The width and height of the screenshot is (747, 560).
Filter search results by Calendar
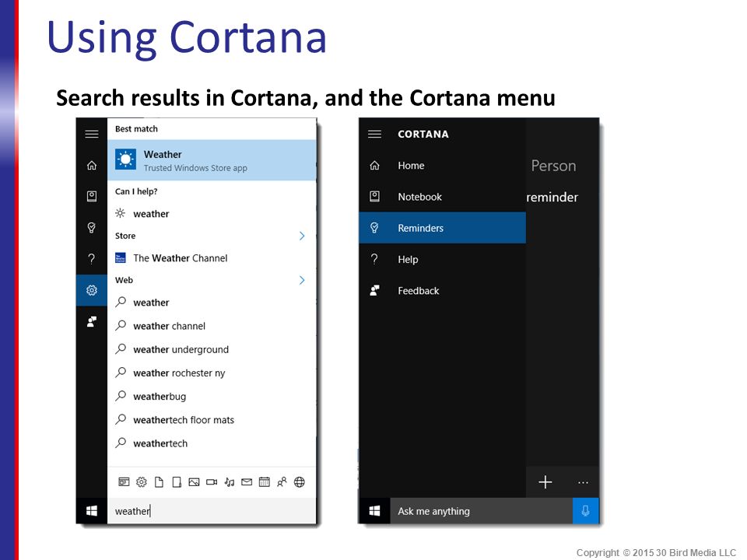point(265,482)
